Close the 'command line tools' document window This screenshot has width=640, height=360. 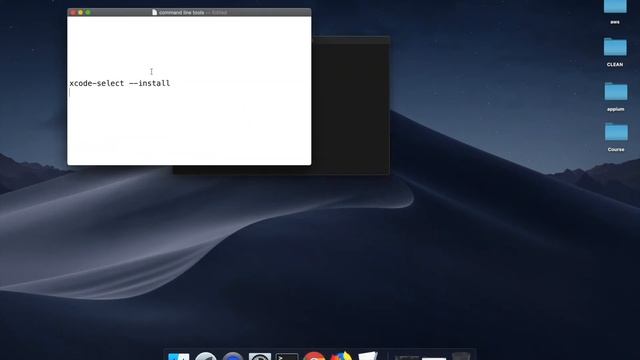(73, 13)
